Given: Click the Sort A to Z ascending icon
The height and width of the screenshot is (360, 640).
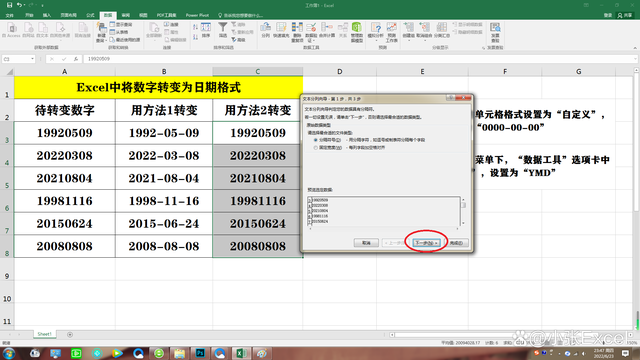Looking at the screenshot, I should 196,27.
